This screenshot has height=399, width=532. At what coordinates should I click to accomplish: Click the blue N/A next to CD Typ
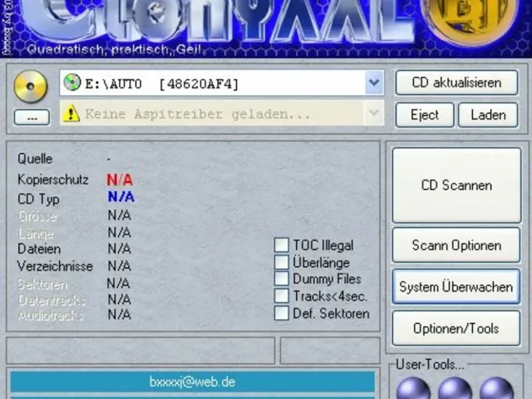(x=121, y=197)
